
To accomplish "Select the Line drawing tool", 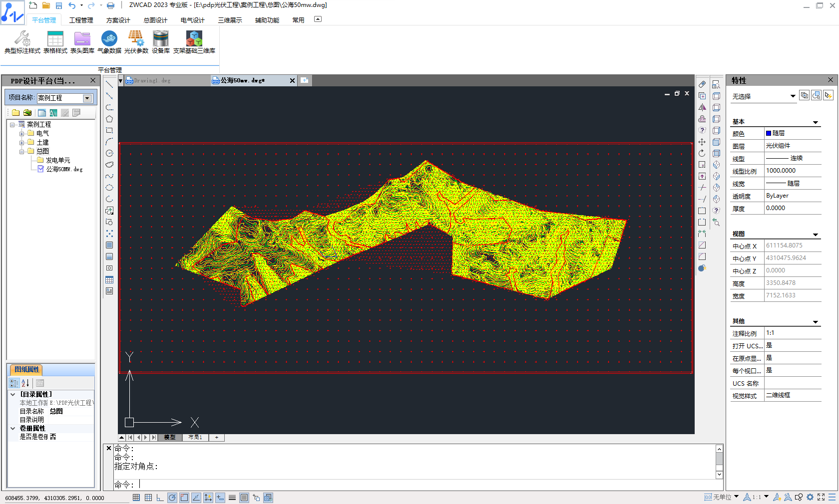I will pyautogui.click(x=109, y=84).
